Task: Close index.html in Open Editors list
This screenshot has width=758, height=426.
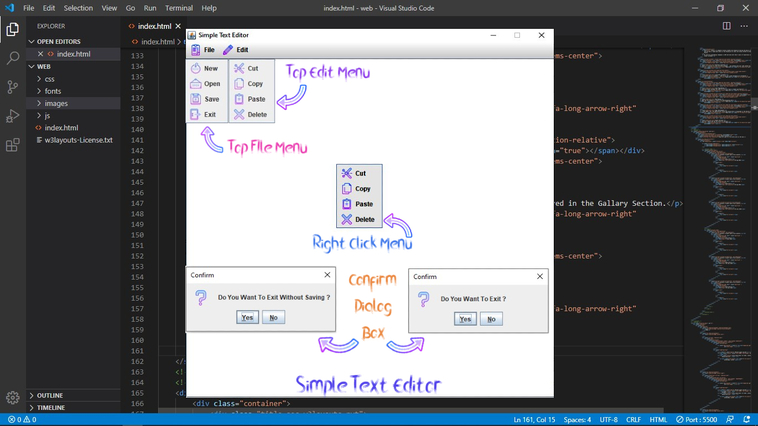Action: click(x=40, y=54)
